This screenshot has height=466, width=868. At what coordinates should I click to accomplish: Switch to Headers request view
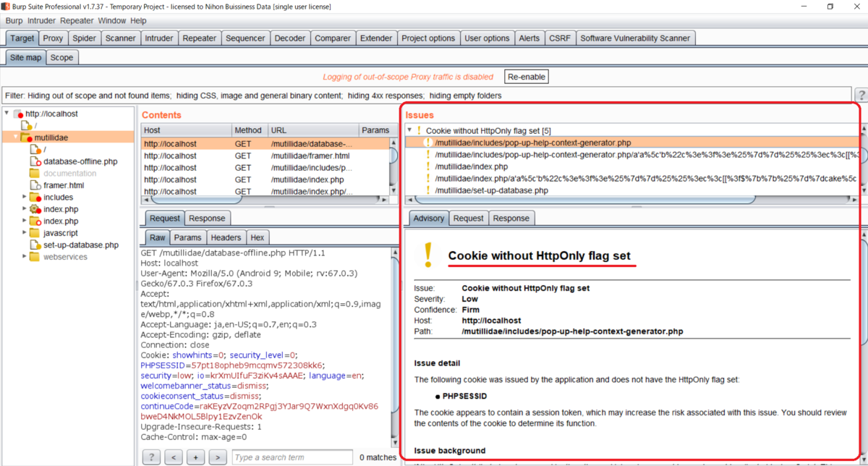tap(226, 237)
